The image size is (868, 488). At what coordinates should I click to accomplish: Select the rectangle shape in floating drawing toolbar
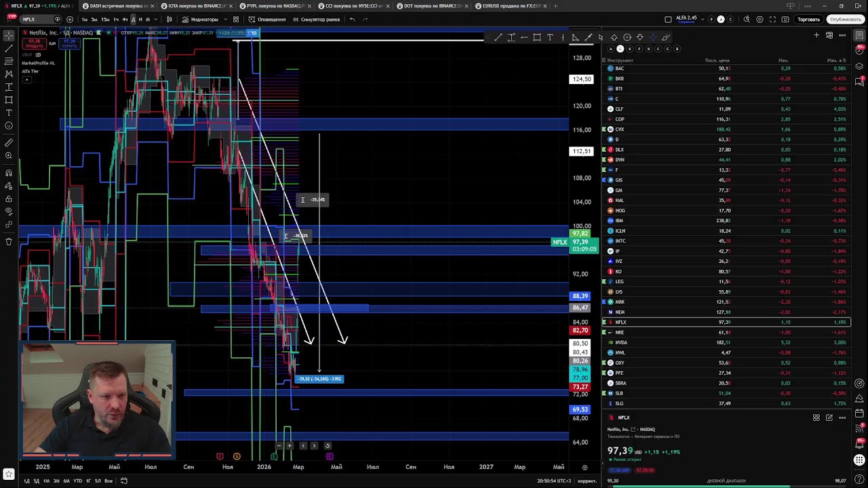point(537,37)
